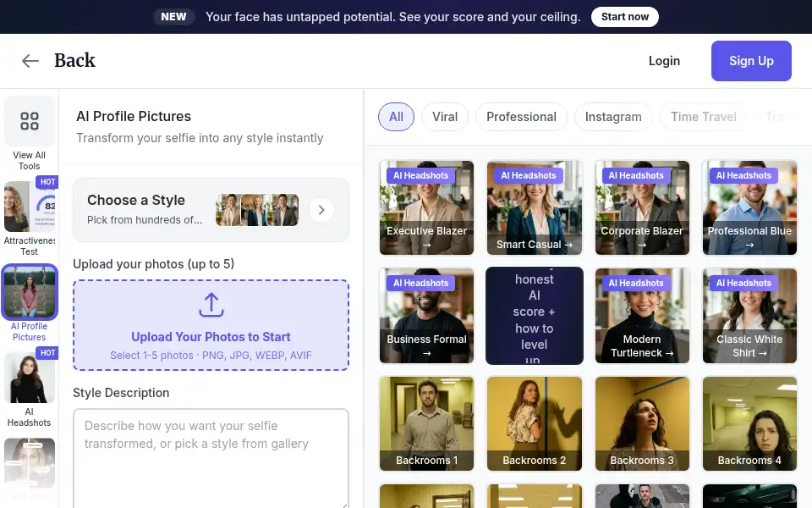Choose the Backrooms 3 style
Screen dimensions: 812x508
642,424
